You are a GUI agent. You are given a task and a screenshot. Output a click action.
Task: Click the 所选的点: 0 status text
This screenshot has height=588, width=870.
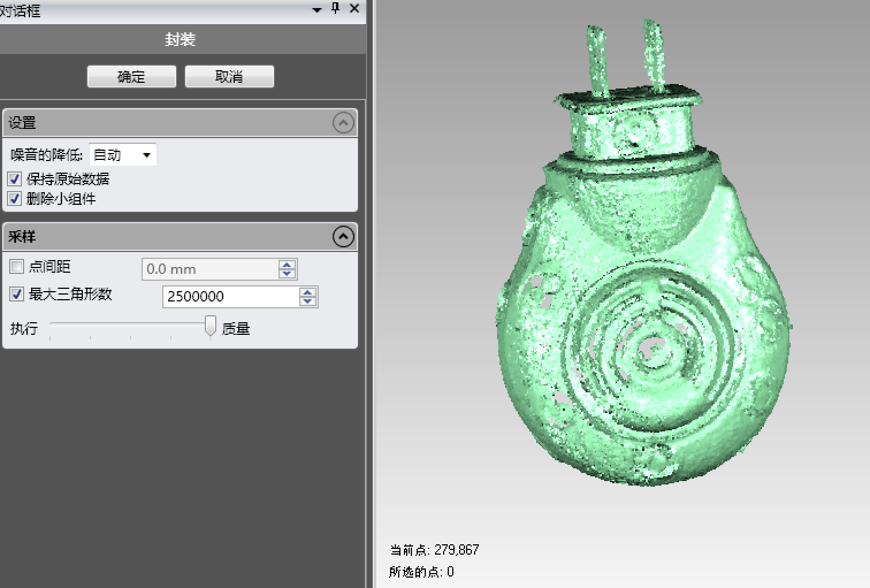(x=422, y=572)
